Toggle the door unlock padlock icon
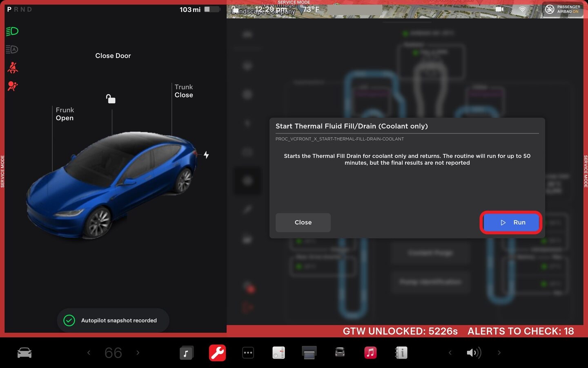 coord(111,99)
